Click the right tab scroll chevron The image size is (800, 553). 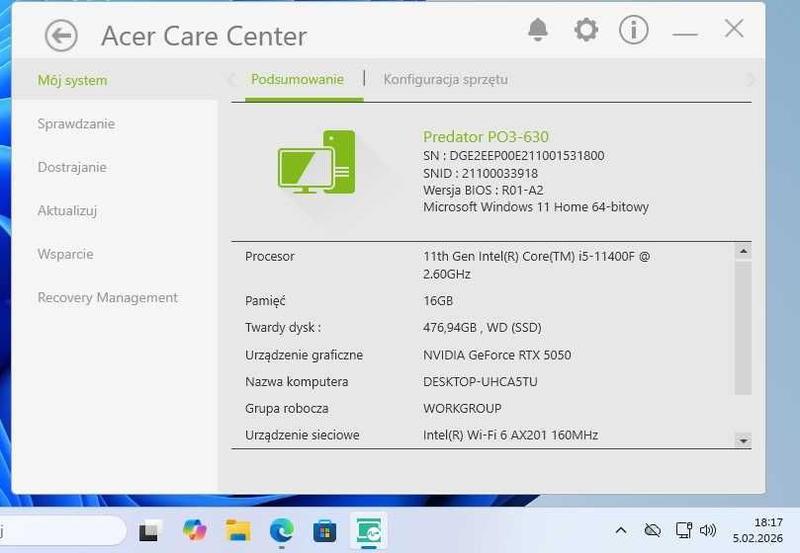click(750, 80)
